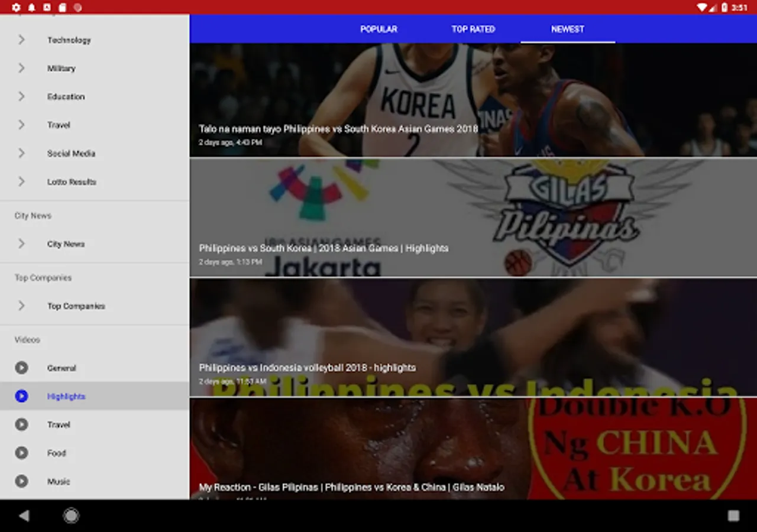
Task: Open the Philippines vs South Korea Asian Games video
Action: pyautogui.click(x=473, y=100)
